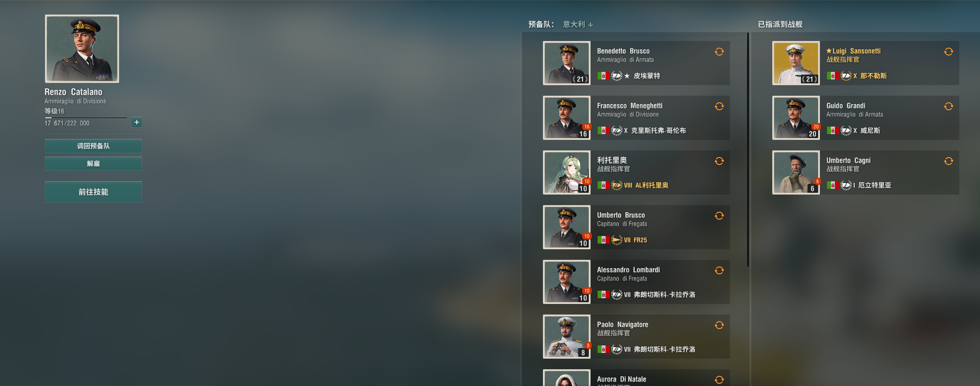Viewport: 980px width, 386px height.
Task: Click swap icon for Benedetto Brusco
Action: point(719,52)
